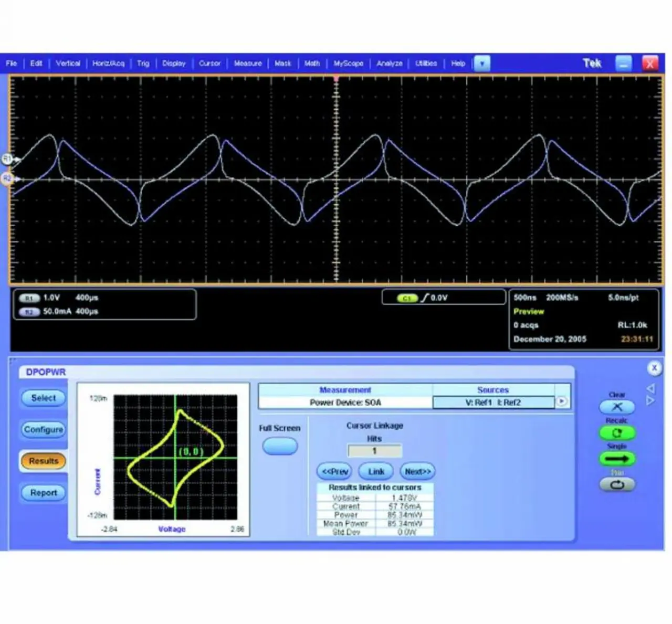Open the Mask menu

(x=283, y=64)
